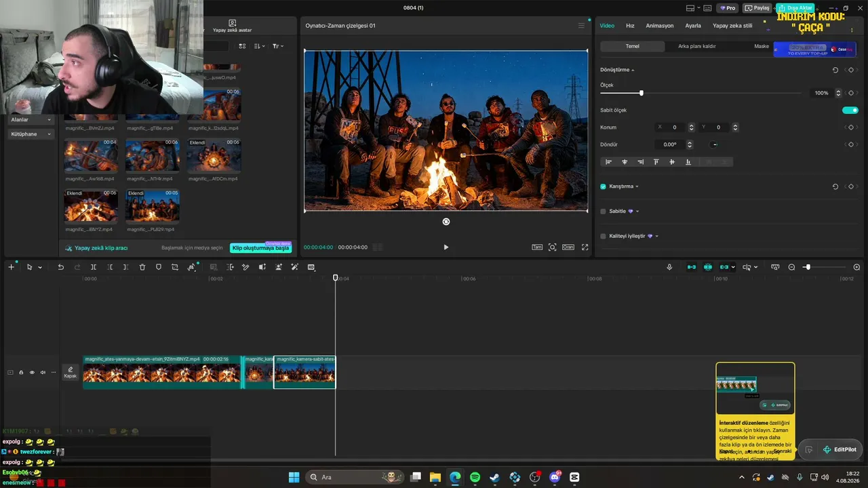Open the Kütüphane dropdown
The image size is (868, 488).
point(31,134)
